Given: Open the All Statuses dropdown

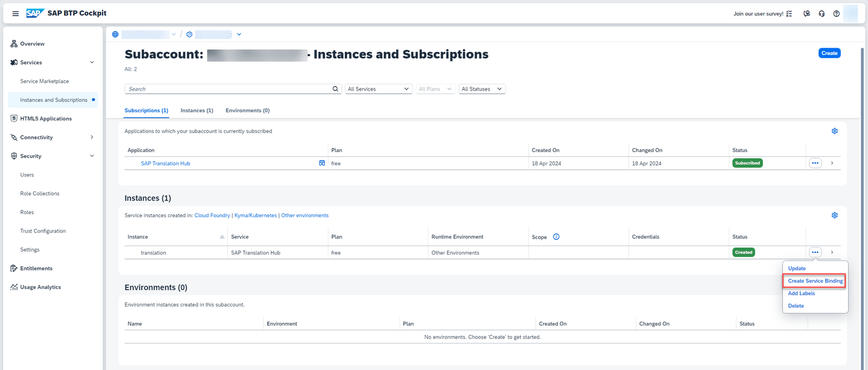Looking at the screenshot, I should point(482,89).
